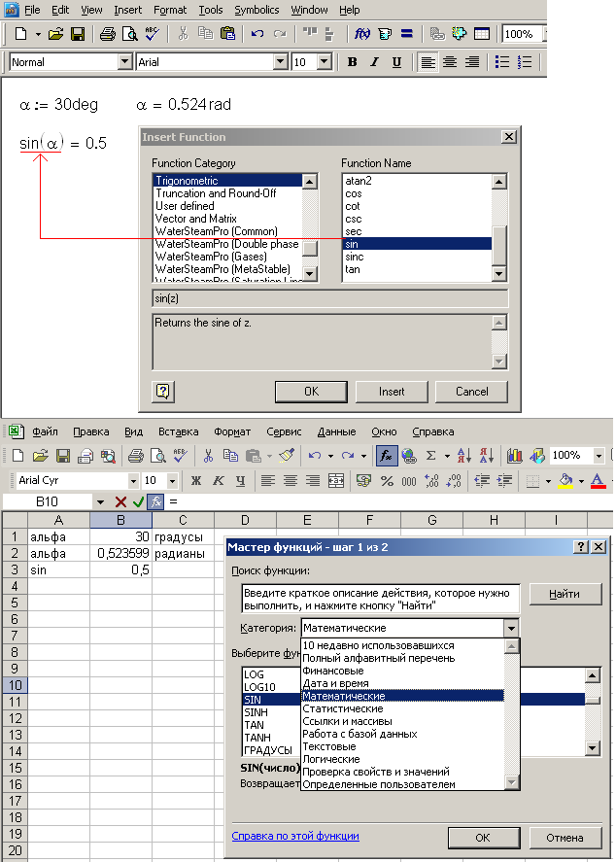The height and width of the screenshot is (862, 616).
Task: Paste from clipboard in Mathcad toolbar
Action: pos(227,34)
